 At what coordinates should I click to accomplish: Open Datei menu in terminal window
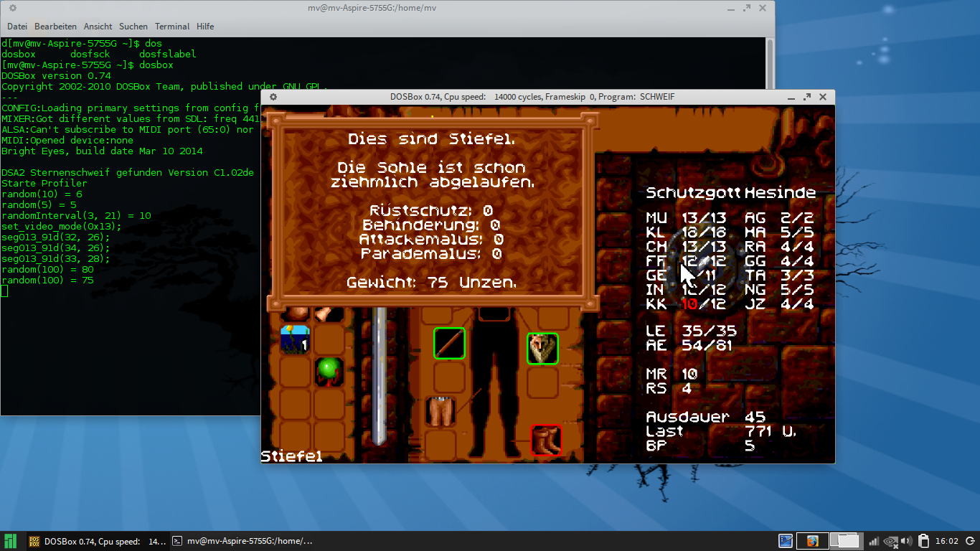(x=17, y=27)
